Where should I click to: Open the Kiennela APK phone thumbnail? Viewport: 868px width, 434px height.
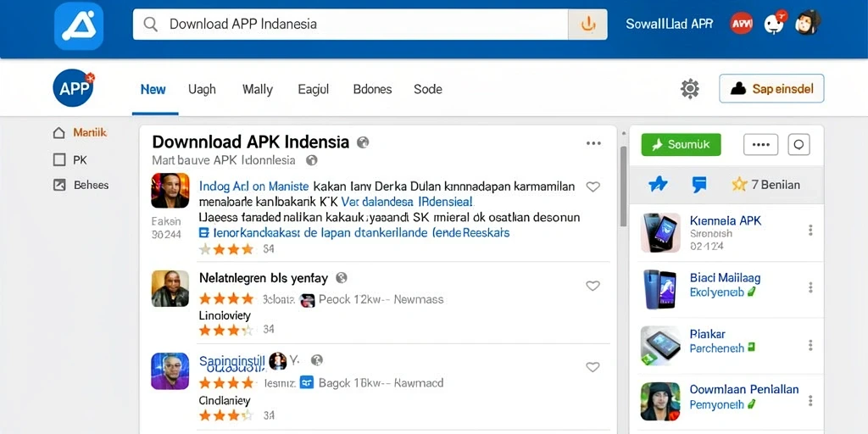pos(660,233)
